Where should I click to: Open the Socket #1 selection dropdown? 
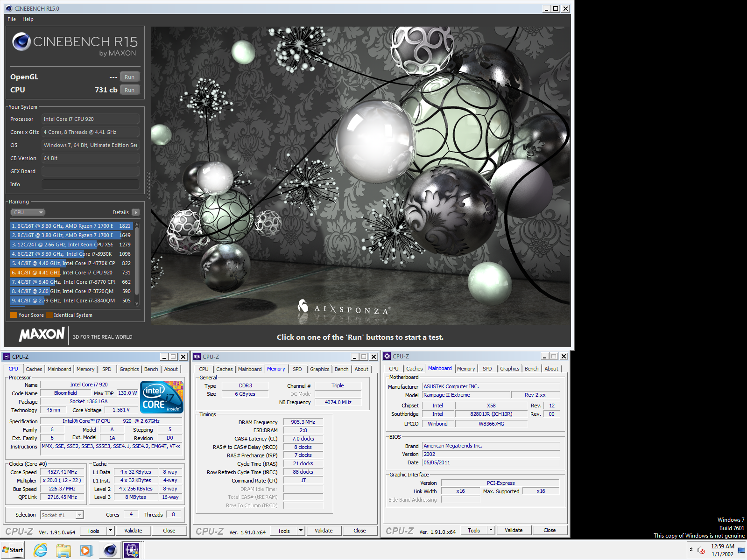[x=62, y=515]
